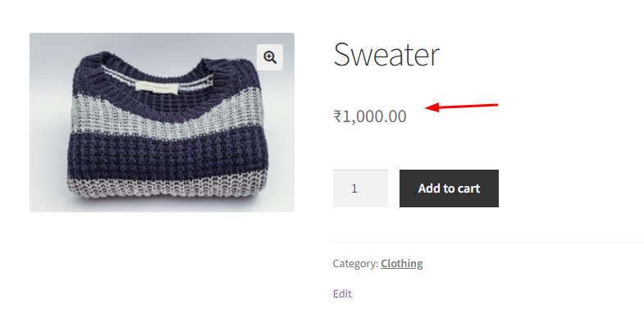Select the bottom gray hem of sweater

[x=162, y=187]
